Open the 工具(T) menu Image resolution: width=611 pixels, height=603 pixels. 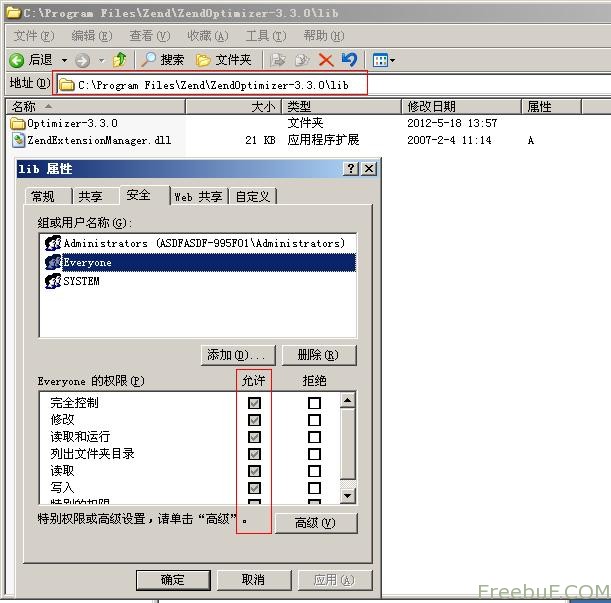pyautogui.click(x=266, y=36)
